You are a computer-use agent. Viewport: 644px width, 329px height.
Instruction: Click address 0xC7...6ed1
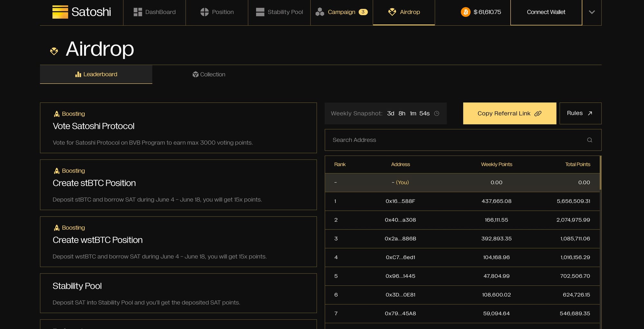pos(400,257)
